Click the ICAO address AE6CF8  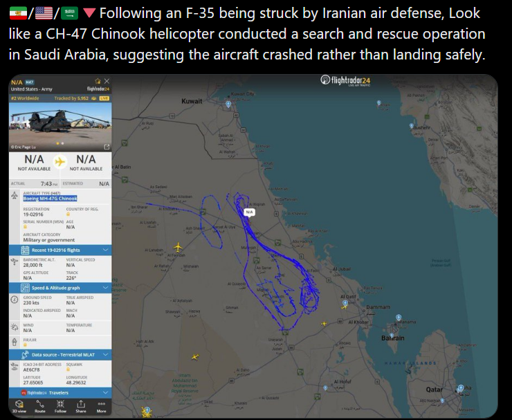click(x=31, y=369)
